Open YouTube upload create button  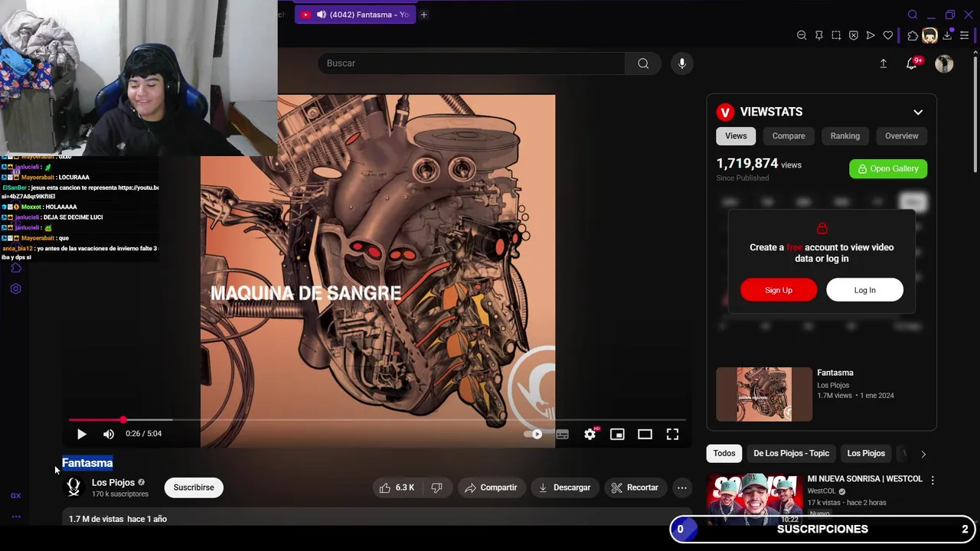883,64
